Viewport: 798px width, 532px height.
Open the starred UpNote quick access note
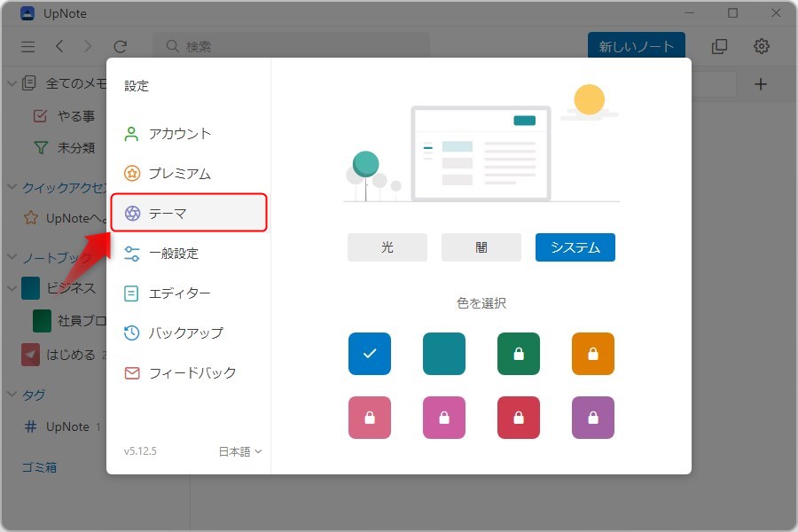coord(65,218)
